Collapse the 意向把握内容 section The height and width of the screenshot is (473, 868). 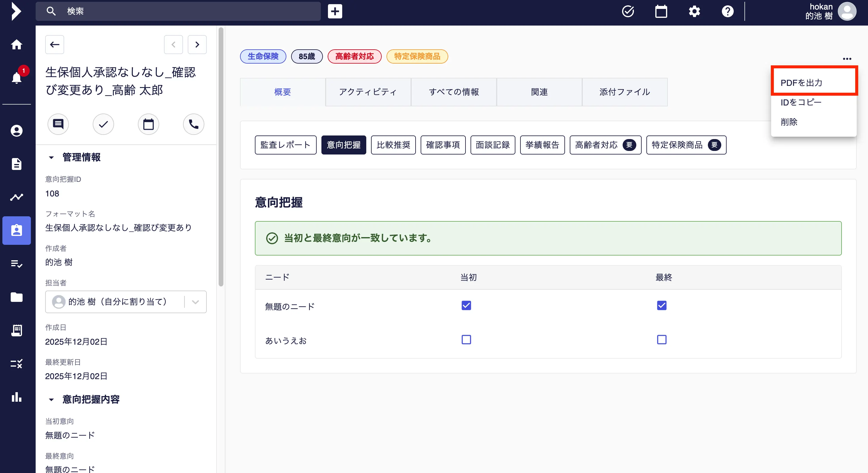pos(51,400)
